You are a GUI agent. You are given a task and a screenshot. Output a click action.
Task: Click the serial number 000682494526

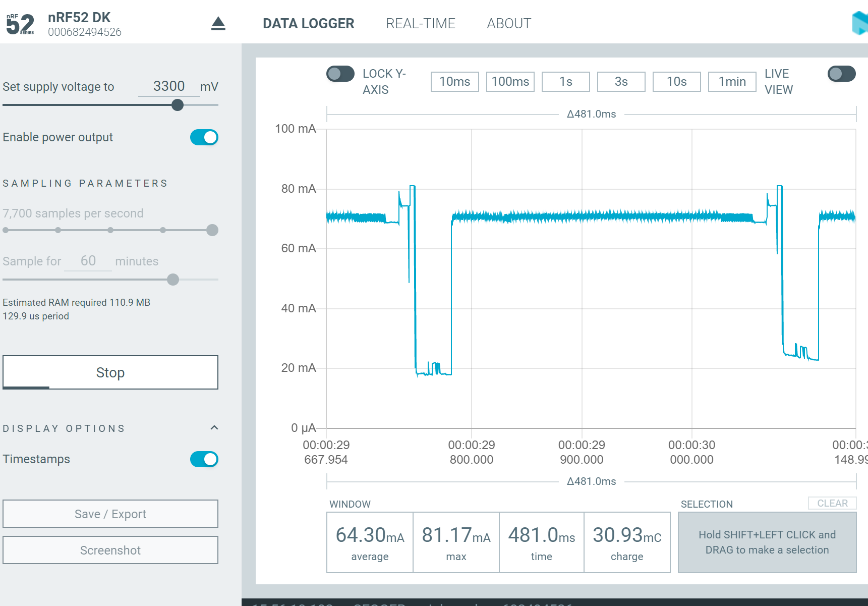85,32
